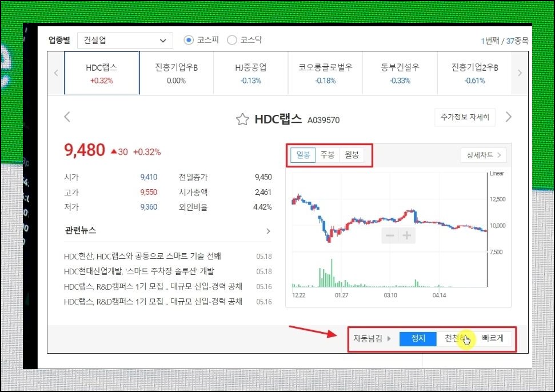Screen dimensions: 555x392
Task: Click the stock code A039570
Action: click(x=324, y=121)
